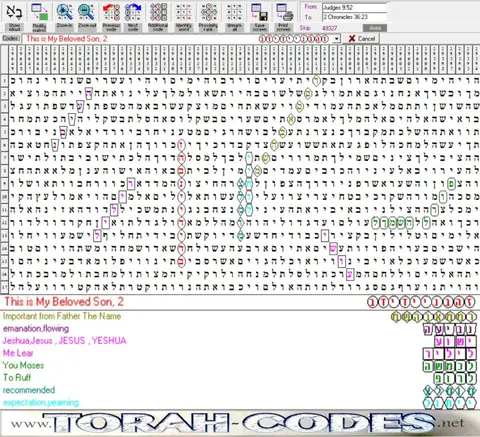Select legend entry 'Jeshua,Jesus , JESUS , YESHUA'
Image resolution: width=480 pixels, height=437 pixels.
coord(64,341)
